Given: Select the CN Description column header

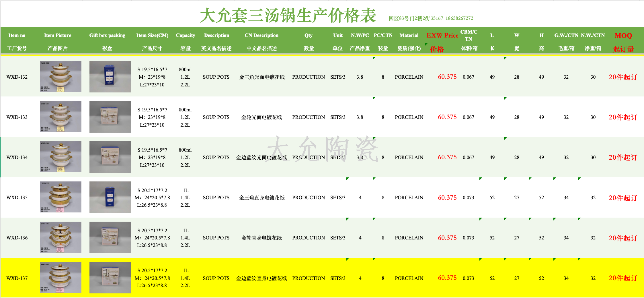Looking at the screenshot, I should [x=261, y=36].
